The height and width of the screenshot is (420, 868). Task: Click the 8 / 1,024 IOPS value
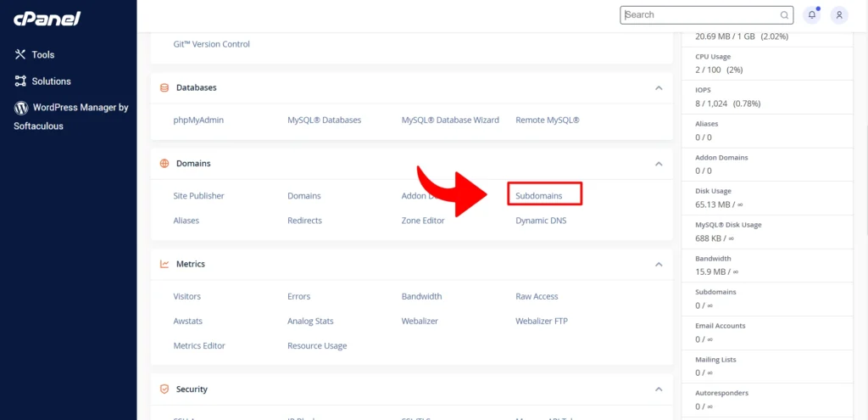coord(728,104)
